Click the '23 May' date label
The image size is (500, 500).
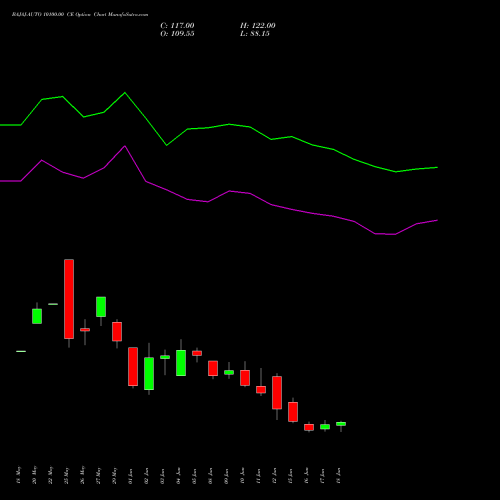67,475
